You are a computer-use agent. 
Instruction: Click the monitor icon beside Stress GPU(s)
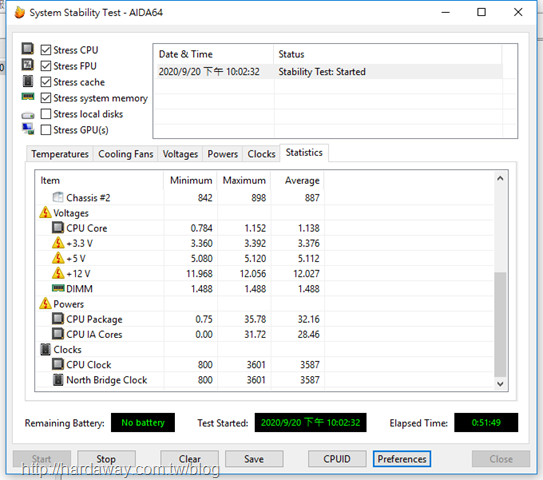[x=28, y=129]
